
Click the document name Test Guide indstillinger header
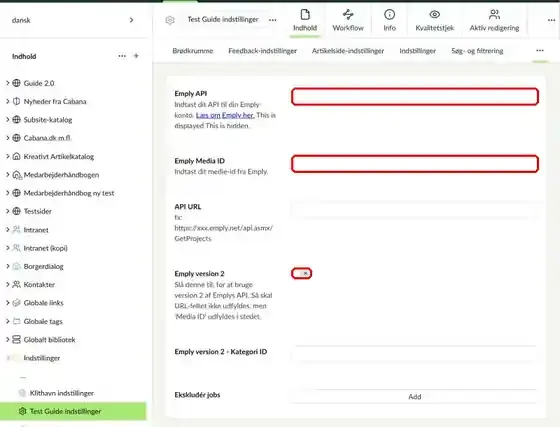click(223, 20)
